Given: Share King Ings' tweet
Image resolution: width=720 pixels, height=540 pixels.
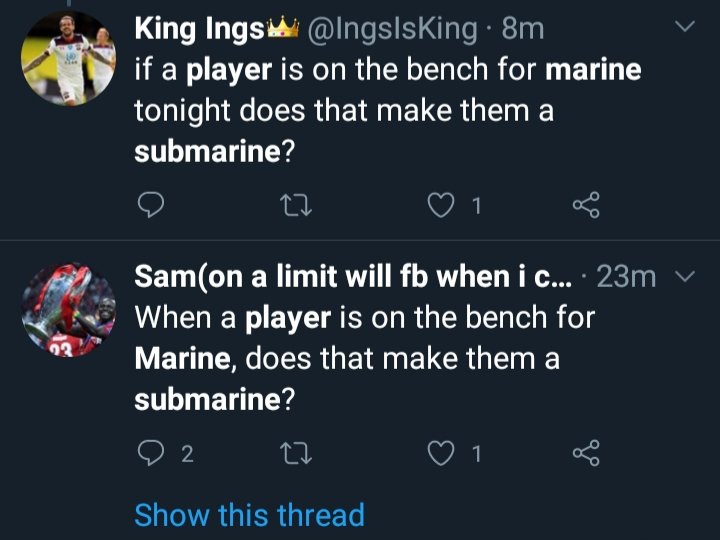Looking at the screenshot, I should coord(586,206).
